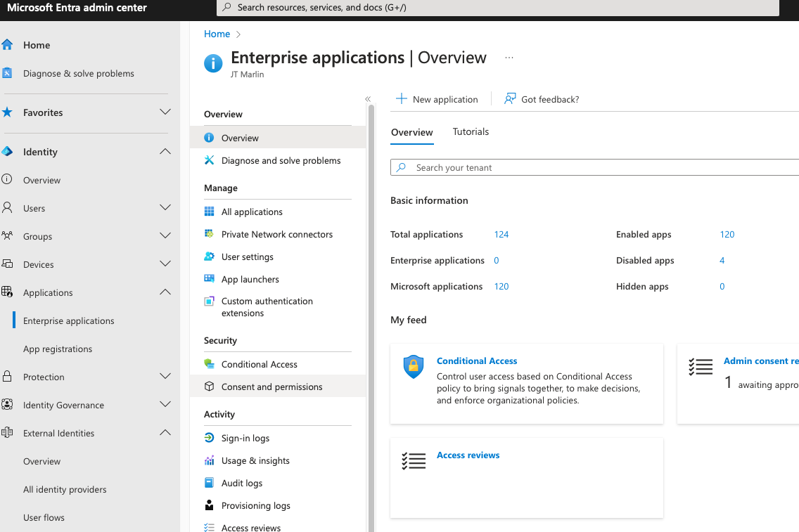Open Audit logs in the Activity menu
Viewport: 799px width, 532px height.
(x=241, y=483)
